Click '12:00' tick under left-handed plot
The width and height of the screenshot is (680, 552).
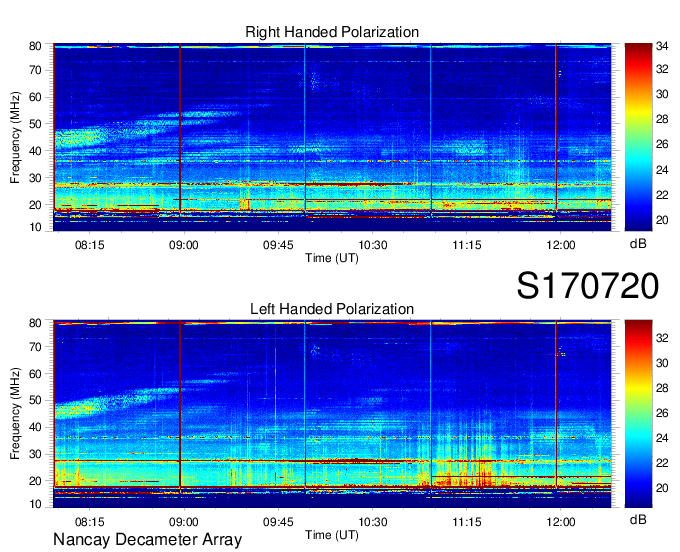[x=561, y=522]
